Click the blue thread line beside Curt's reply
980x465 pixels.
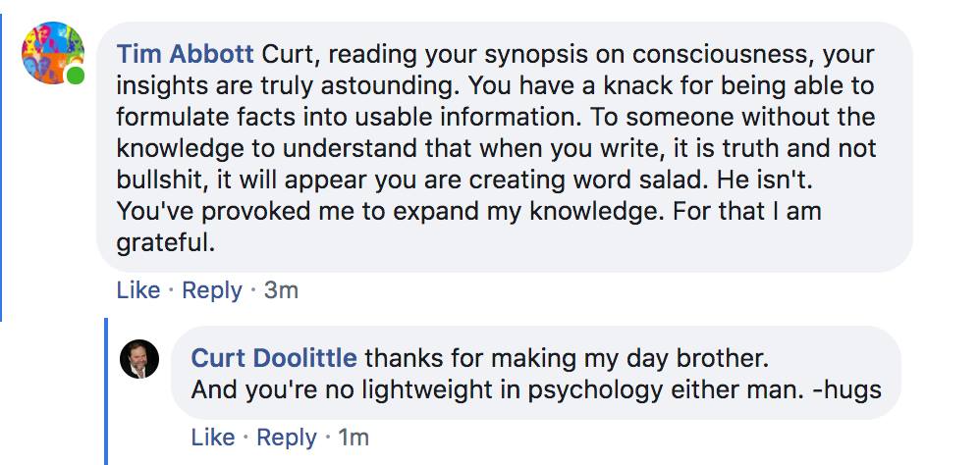click(x=105, y=390)
